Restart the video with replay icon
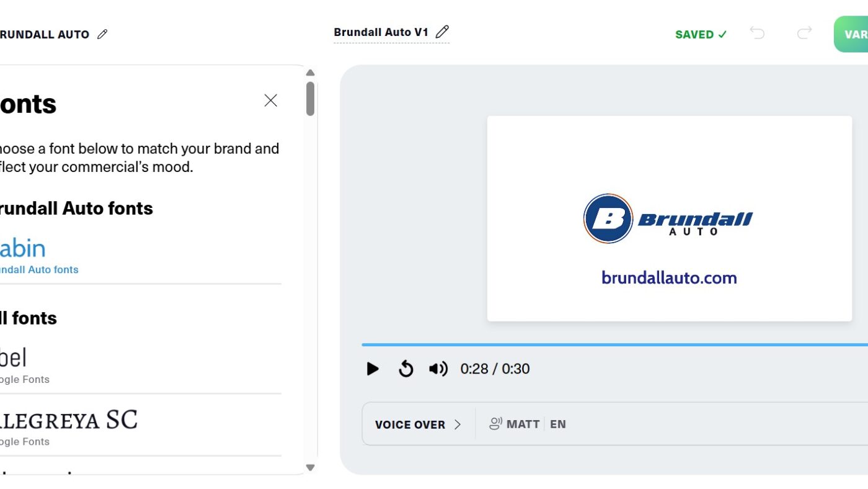868x489 pixels. tap(405, 369)
